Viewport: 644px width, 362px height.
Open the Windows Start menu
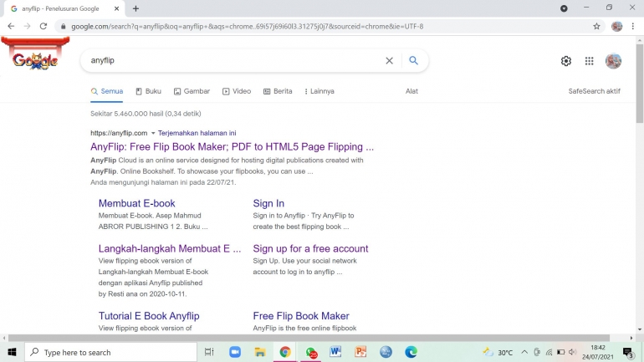click(x=12, y=352)
